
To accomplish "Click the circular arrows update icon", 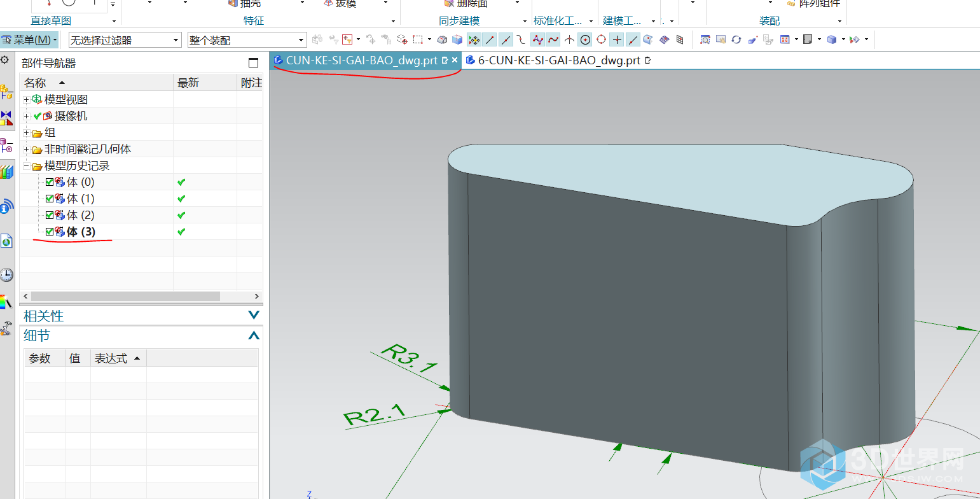I will click(736, 39).
